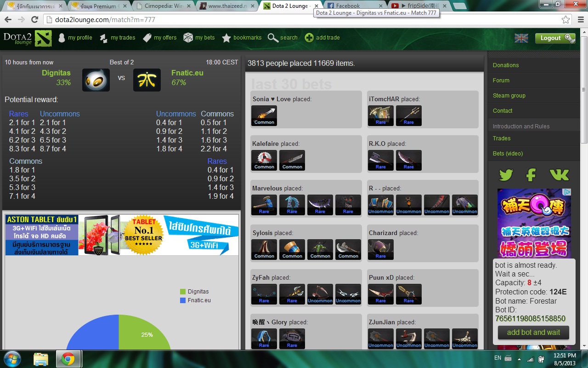Screen dimensions: 588x368
Task: Open the Forum sidebar link
Action: click(x=501, y=80)
